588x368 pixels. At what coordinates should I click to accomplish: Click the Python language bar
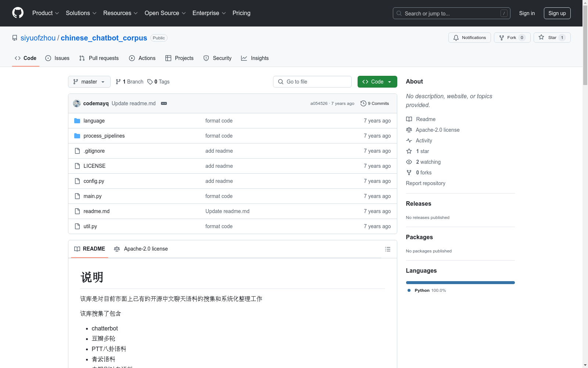tap(460, 283)
